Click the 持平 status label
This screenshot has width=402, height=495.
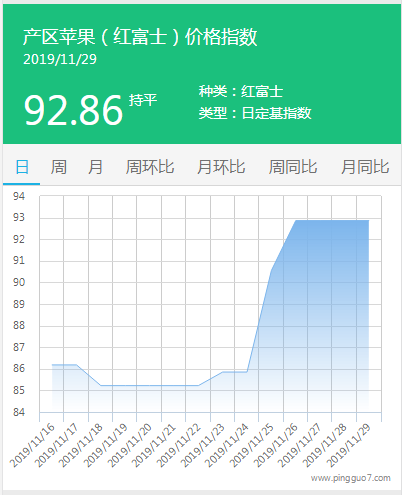click(143, 100)
